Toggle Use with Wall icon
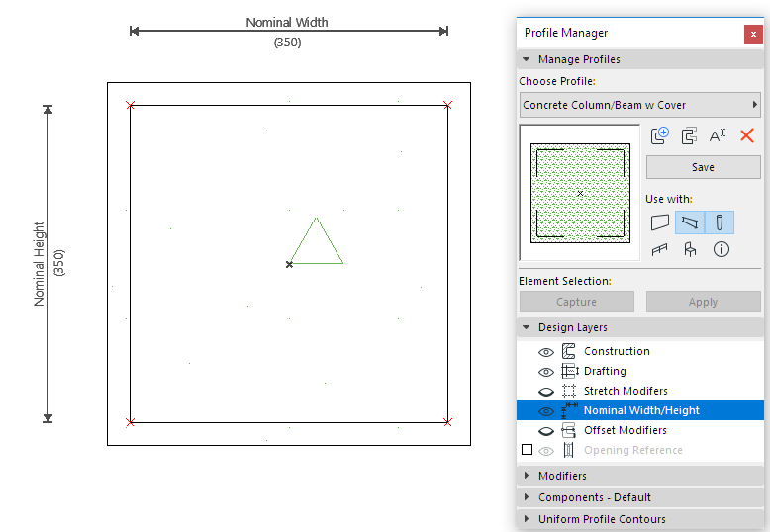Viewport: 770px width, 532px height. (660, 222)
